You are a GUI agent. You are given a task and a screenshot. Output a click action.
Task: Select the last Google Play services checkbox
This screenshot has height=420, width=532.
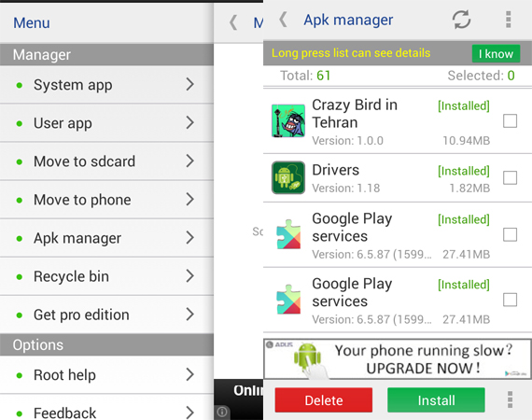(x=510, y=300)
